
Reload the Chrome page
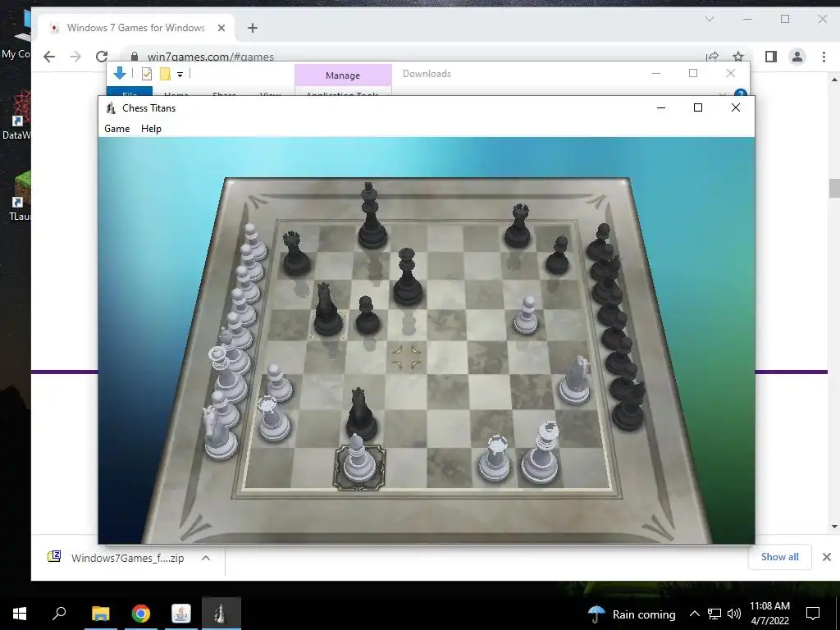point(102,57)
